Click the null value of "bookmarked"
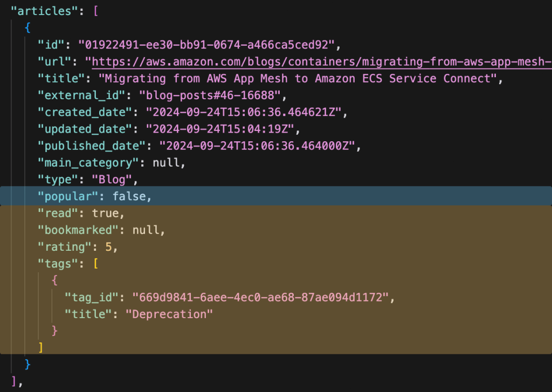 click(x=146, y=230)
